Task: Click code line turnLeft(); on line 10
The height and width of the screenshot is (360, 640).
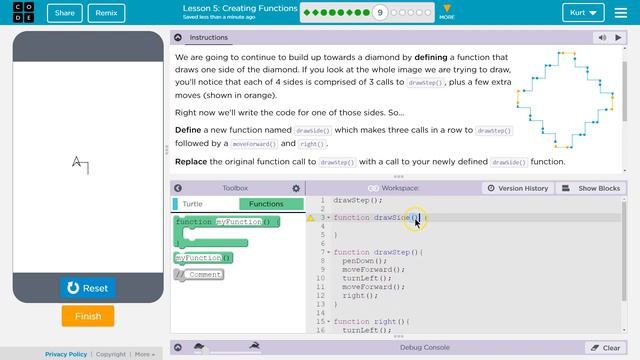Action: [x=367, y=278]
